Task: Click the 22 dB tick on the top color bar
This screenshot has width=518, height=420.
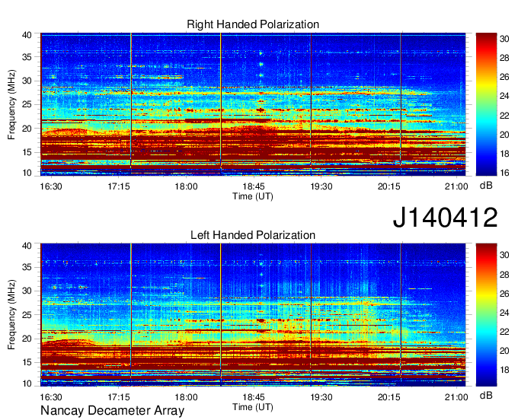Action: tap(504, 116)
